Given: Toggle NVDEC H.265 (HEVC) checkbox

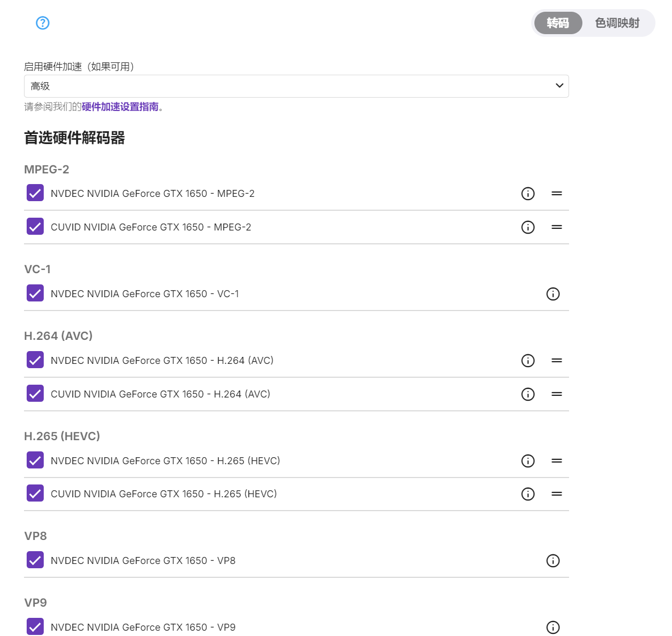Looking at the screenshot, I should 35,460.
